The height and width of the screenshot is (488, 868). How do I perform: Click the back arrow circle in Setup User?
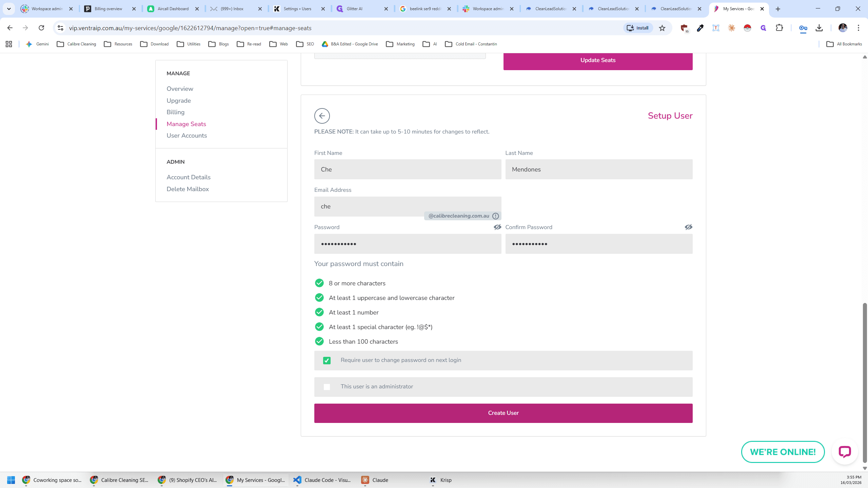pos(322,116)
